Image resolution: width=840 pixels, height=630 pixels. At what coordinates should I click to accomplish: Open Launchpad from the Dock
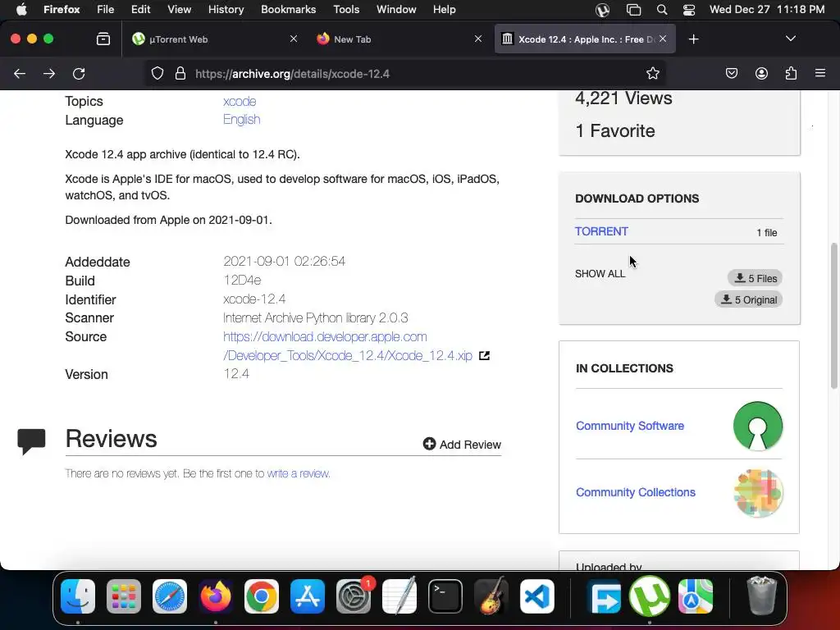tap(124, 596)
